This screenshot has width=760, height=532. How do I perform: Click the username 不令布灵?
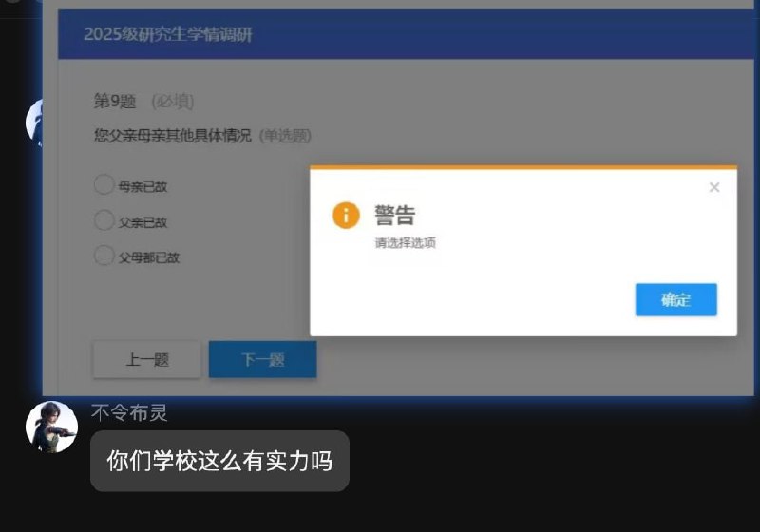tap(129, 413)
